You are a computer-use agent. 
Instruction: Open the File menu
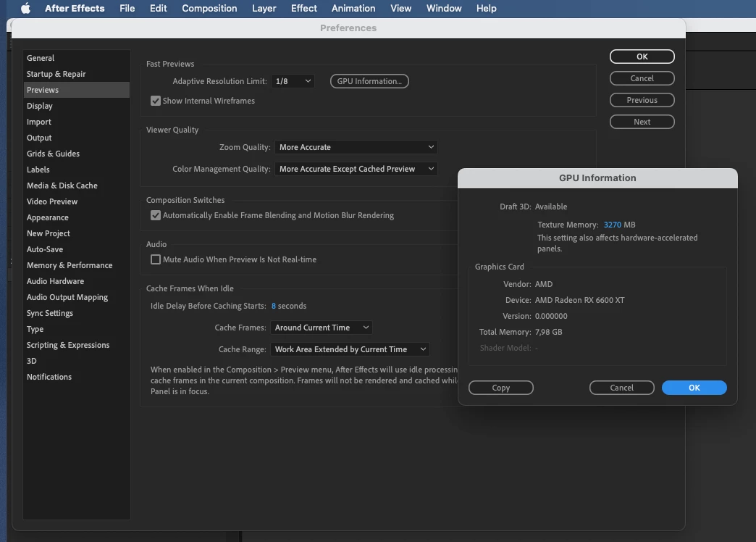[x=127, y=8]
